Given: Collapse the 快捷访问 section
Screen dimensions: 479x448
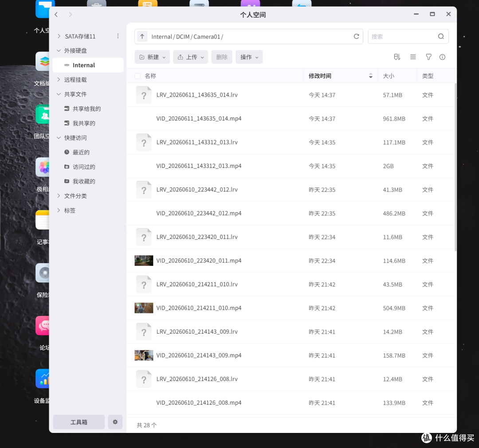Looking at the screenshot, I should point(59,138).
